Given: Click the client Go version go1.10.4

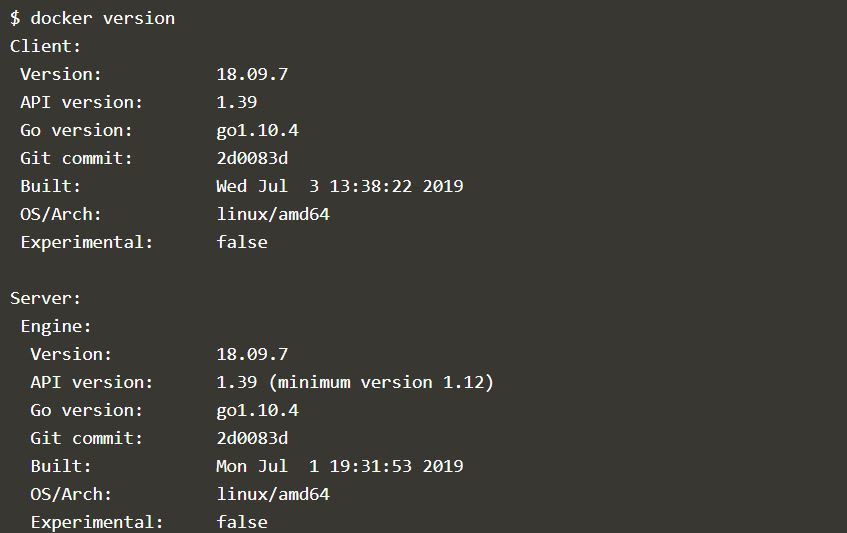Looking at the screenshot, I should [x=258, y=131].
